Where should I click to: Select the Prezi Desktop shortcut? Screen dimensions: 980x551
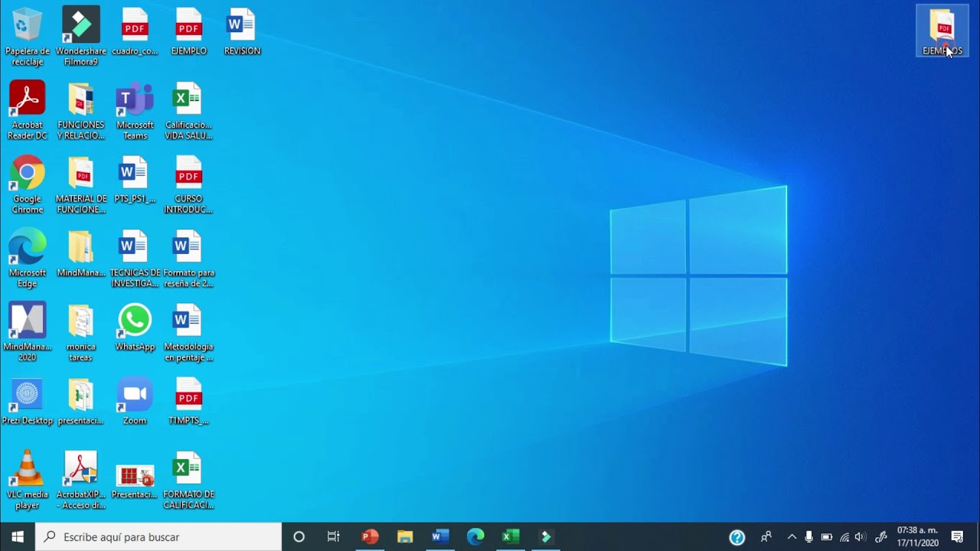pyautogui.click(x=27, y=402)
